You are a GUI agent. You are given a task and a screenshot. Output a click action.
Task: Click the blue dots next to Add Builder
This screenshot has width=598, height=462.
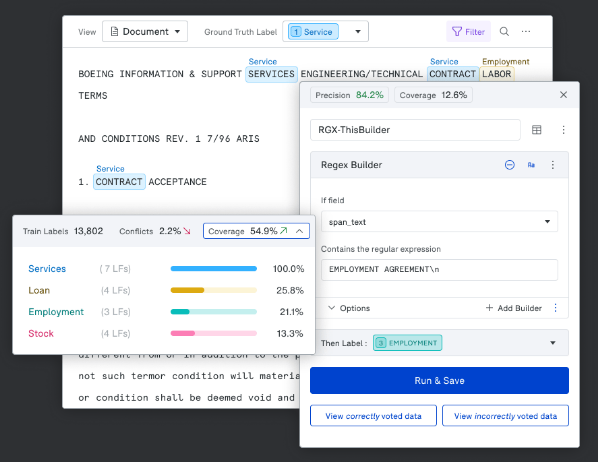555,308
